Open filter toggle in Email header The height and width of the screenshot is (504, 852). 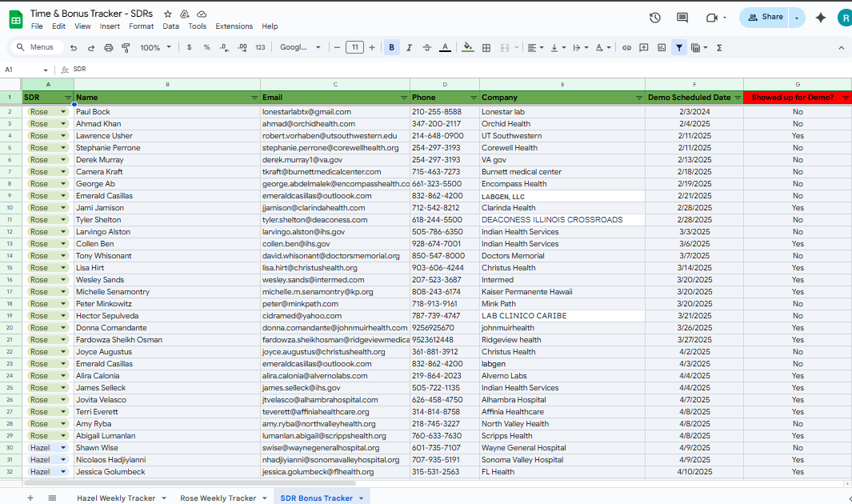click(404, 98)
